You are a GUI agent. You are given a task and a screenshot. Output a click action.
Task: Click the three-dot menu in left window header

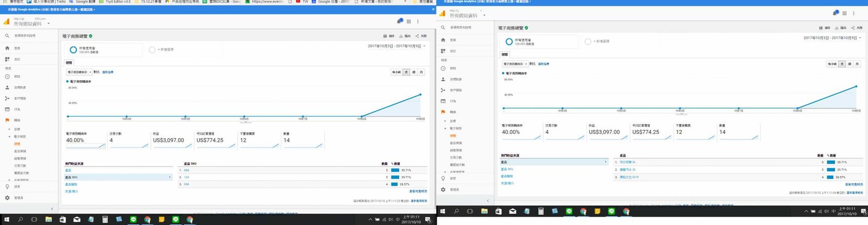click(418, 22)
